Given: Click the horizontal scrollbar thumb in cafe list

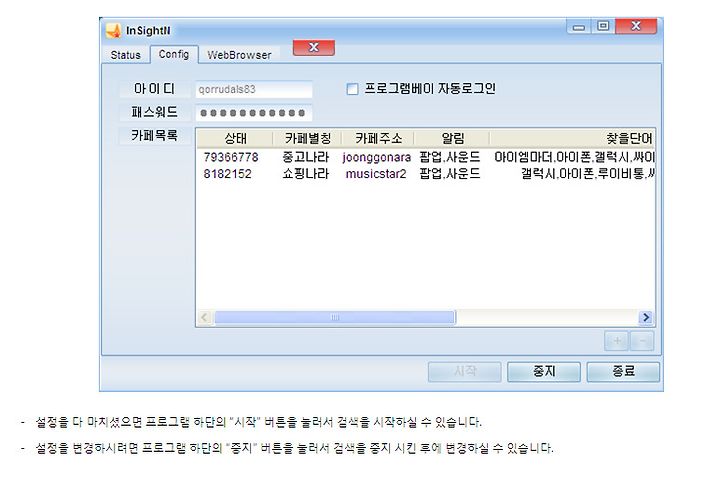Looking at the screenshot, I should click(335, 317).
